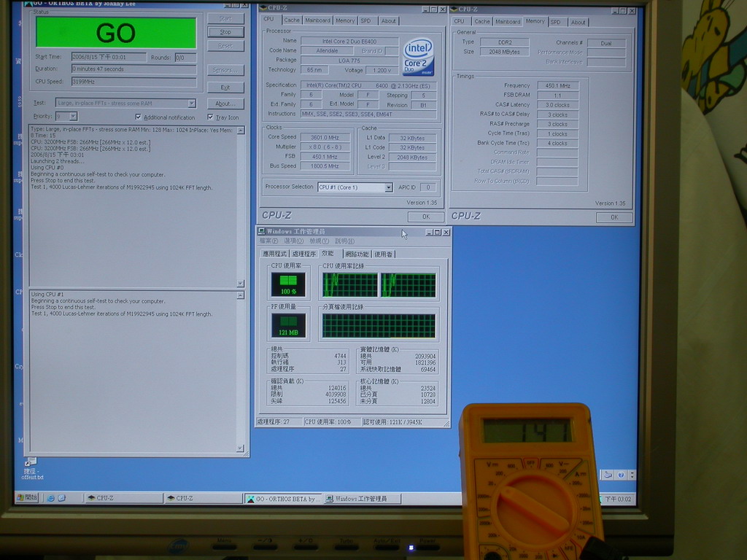The height and width of the screenshot is (560, 747).
Task: Click the system tray clock 下午 03:02
Action: coord(619,499)
